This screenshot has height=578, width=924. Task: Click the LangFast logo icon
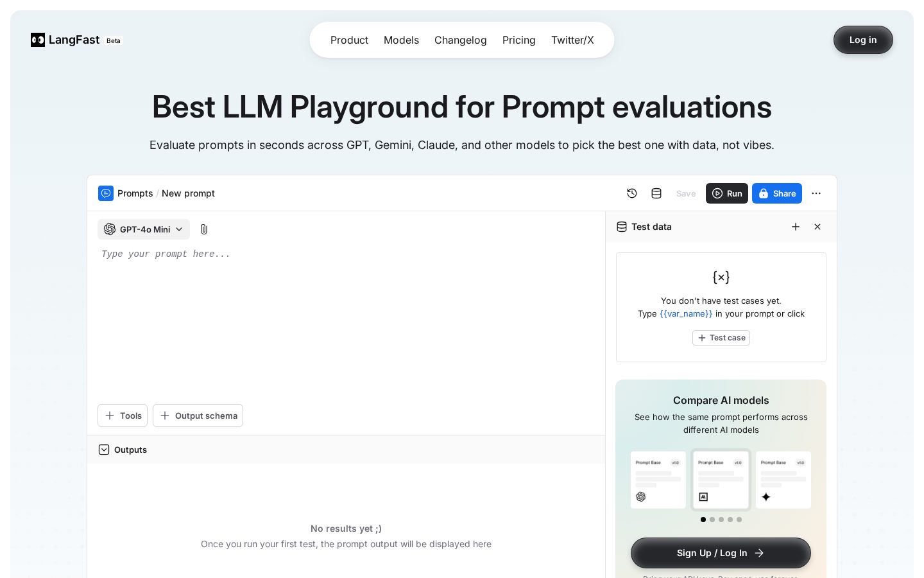[38, 40]
